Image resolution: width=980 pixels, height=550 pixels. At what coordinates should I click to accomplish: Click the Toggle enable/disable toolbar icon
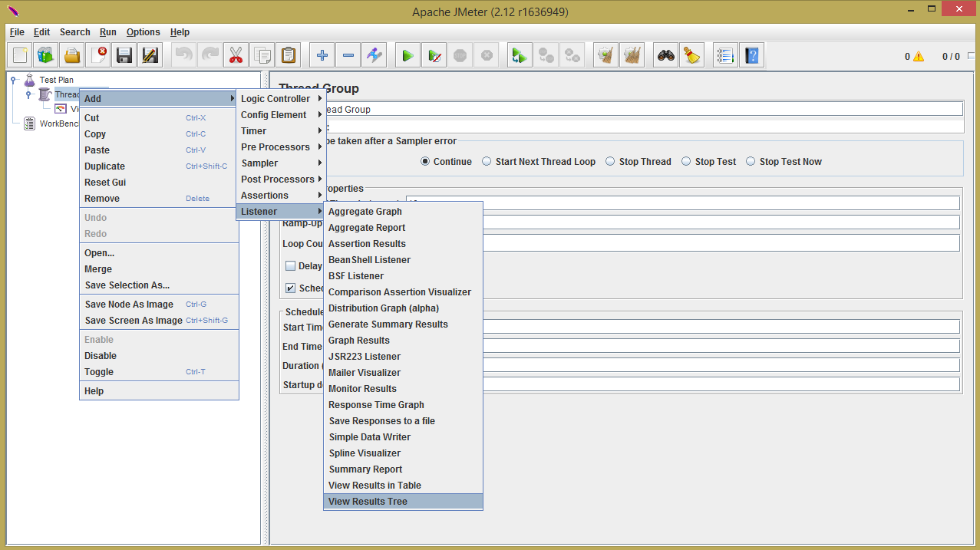coord(375,55)
